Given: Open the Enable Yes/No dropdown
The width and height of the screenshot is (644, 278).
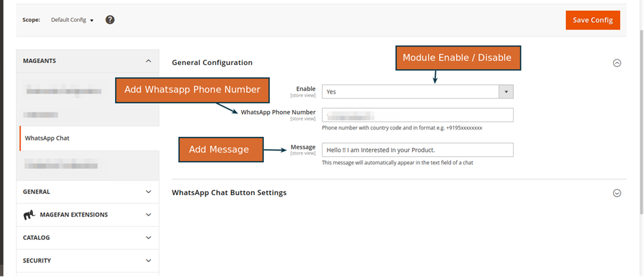Looking at the screenshot, I should 417,92.
